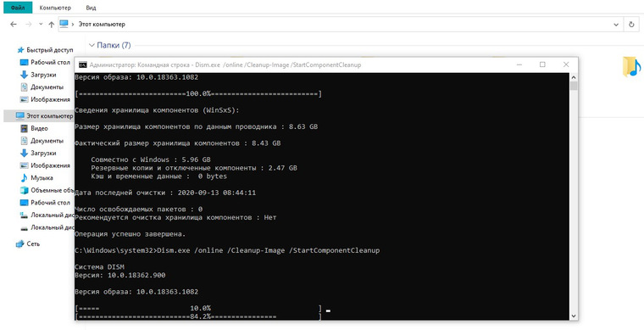The image size is (644, 330).
Task: Go back with the Explorer back arrow
Action: [14, 25]
